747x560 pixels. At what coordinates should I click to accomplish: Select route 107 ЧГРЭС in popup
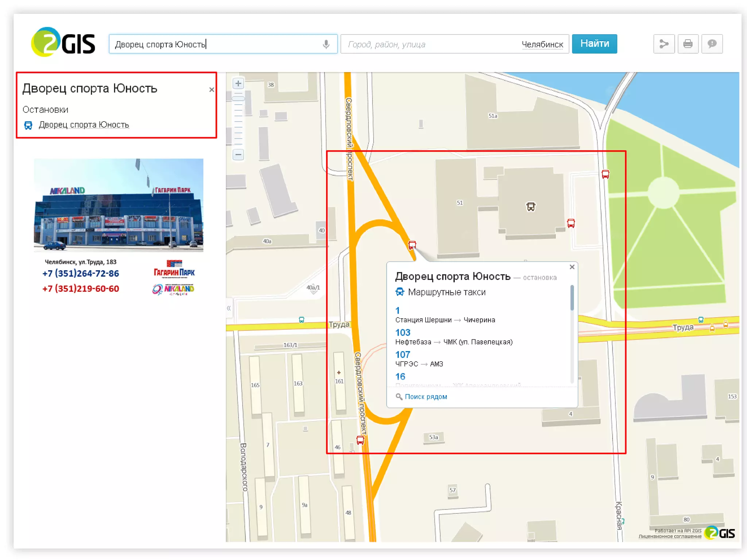[x=403, y=354]
